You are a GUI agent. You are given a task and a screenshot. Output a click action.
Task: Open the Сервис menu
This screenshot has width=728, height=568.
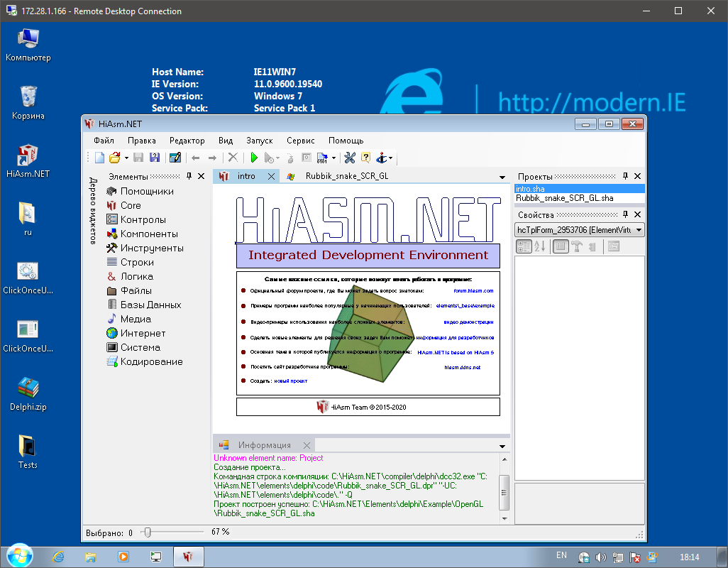[301, 141]
